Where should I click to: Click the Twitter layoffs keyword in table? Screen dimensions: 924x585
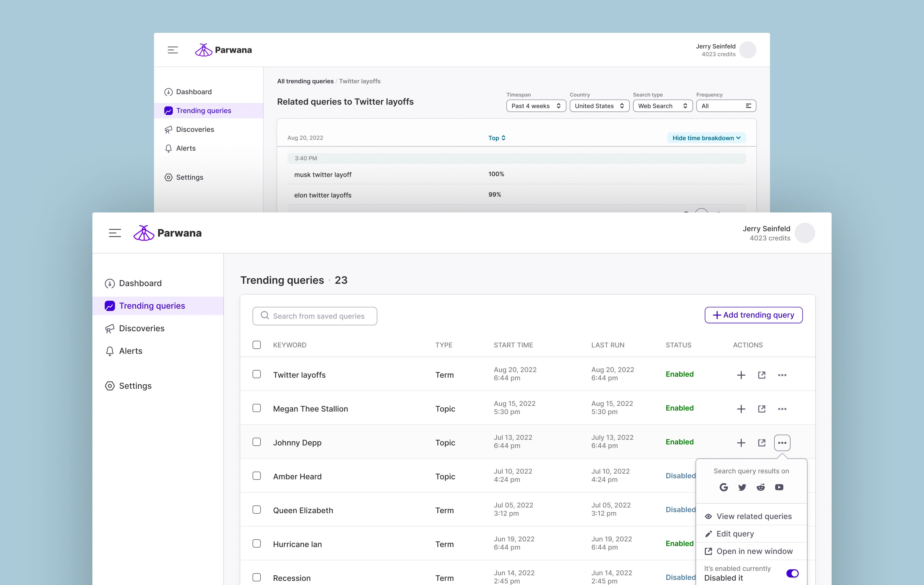tap(299, 375)
